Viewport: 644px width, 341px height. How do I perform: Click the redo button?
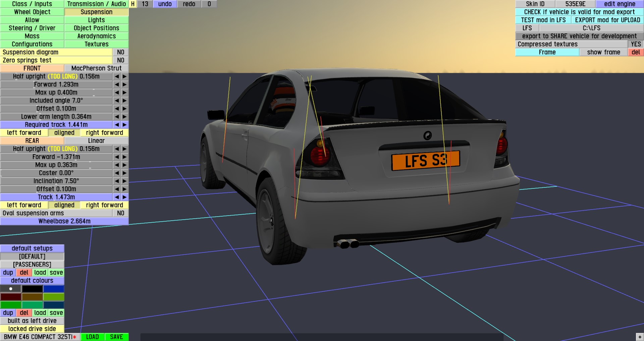[189, 4]
